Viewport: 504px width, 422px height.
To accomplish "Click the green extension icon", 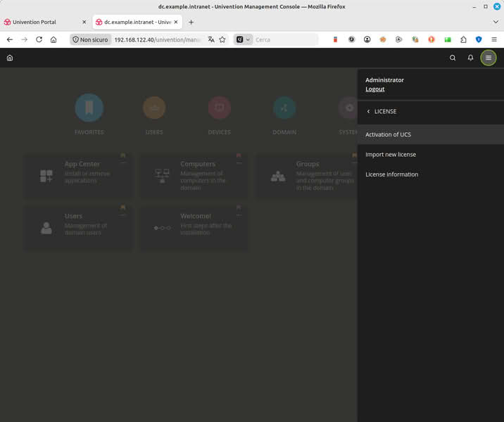I will click(448, 39).
